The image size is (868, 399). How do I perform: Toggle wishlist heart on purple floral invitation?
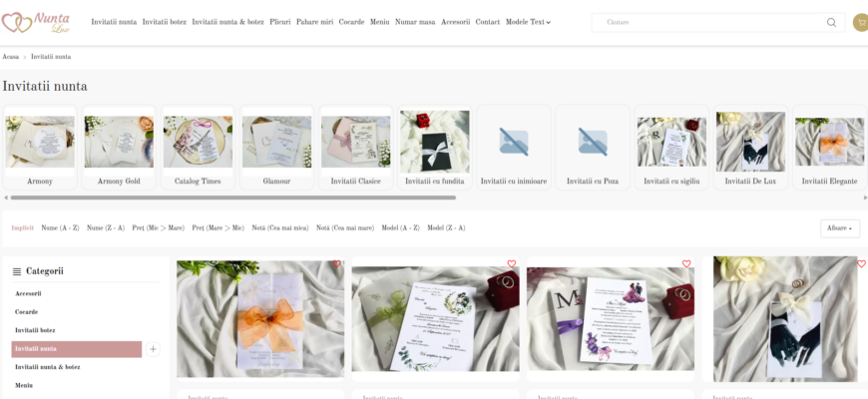[x=686, y=264]
